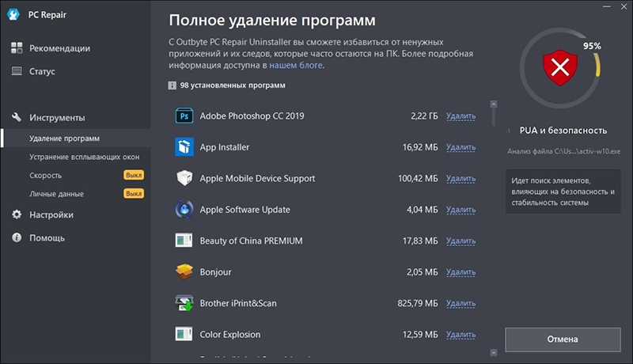Click the PC Repair logo icon
This screenshot has width=633, height=364.
click(x=13, y=14)
